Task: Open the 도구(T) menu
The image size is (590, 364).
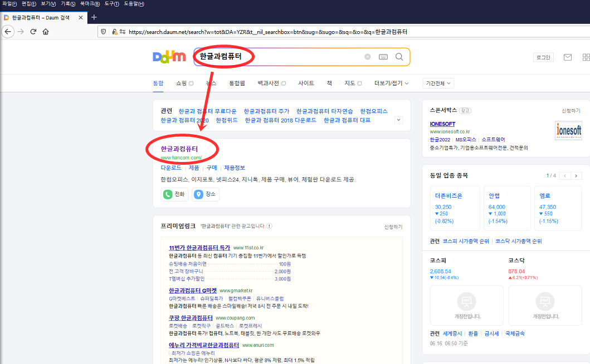Action: click(112, 4)
